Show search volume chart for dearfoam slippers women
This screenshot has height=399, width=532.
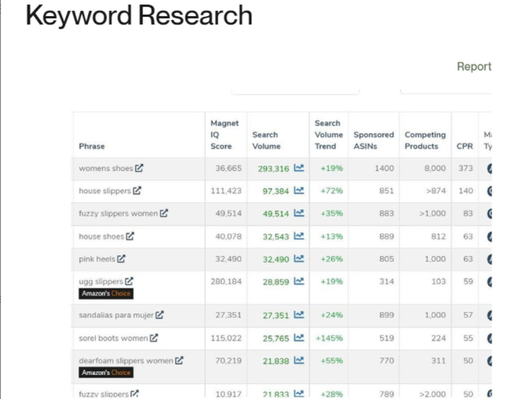click(299, 360)
